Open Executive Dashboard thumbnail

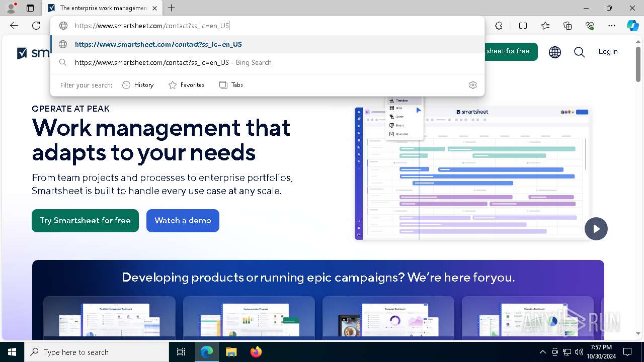coord(528,316)
